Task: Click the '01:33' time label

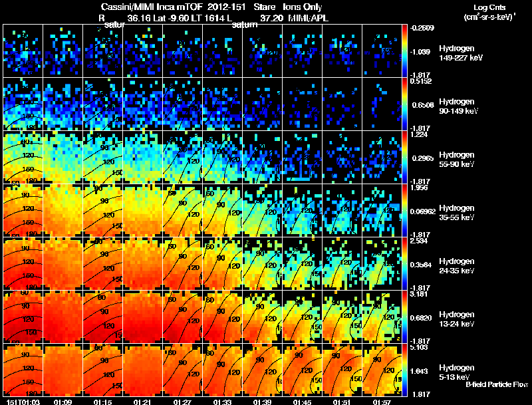Action: pyautogui.click(x=222, y=402)
